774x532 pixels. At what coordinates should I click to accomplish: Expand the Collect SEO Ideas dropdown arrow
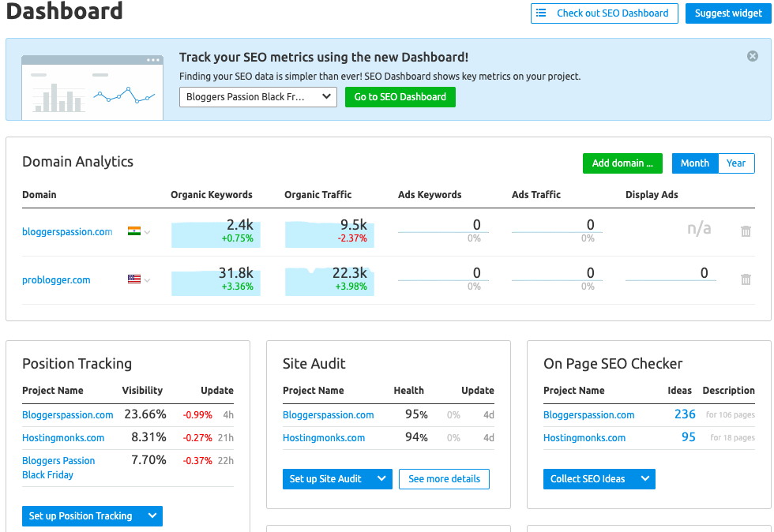[x=644, y=479]
